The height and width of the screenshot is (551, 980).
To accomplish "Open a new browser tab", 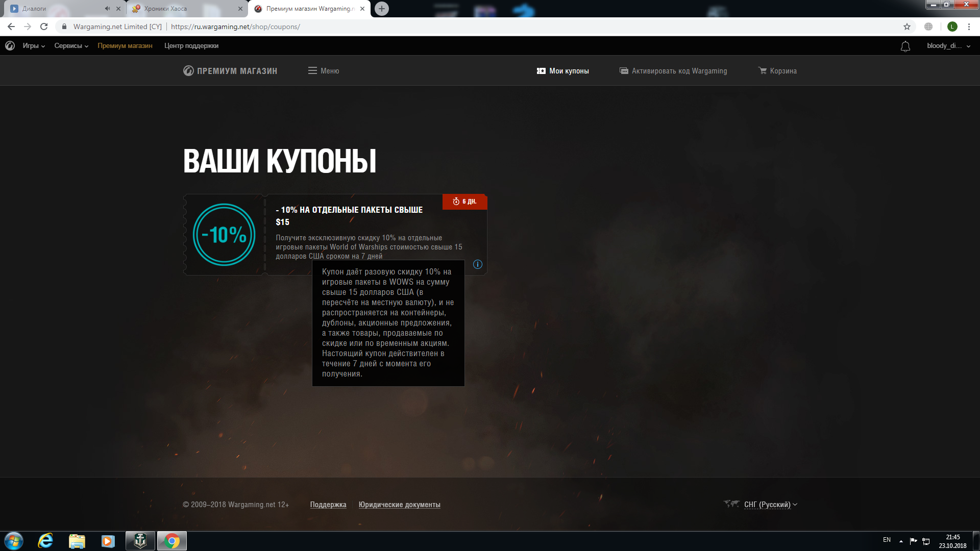I will coord(382,9).
